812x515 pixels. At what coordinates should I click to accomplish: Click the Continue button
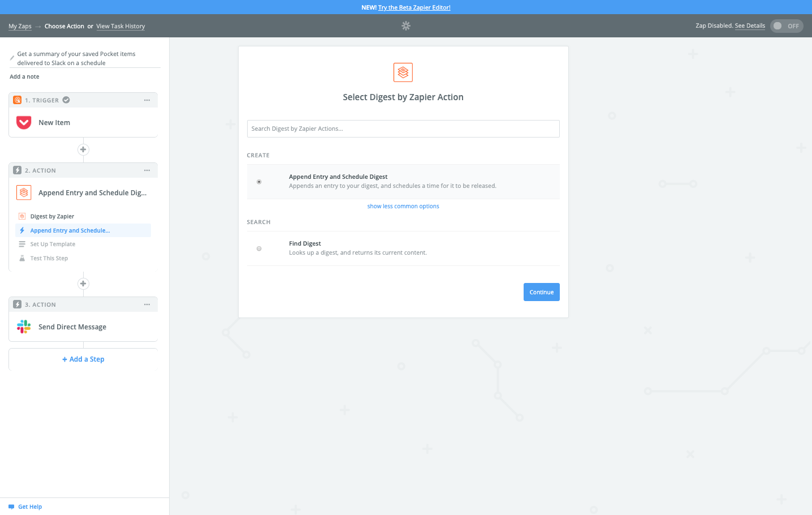(x=542, y=292)
